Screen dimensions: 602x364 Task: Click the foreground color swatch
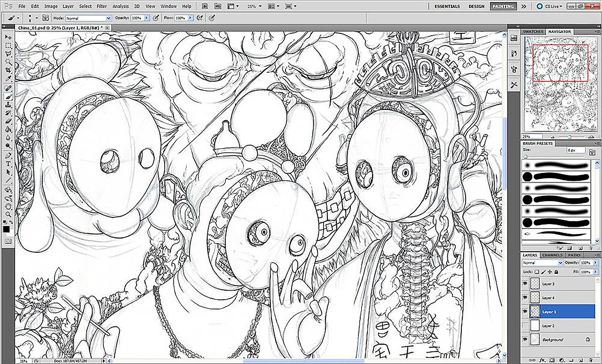click(x=7, y=229)
